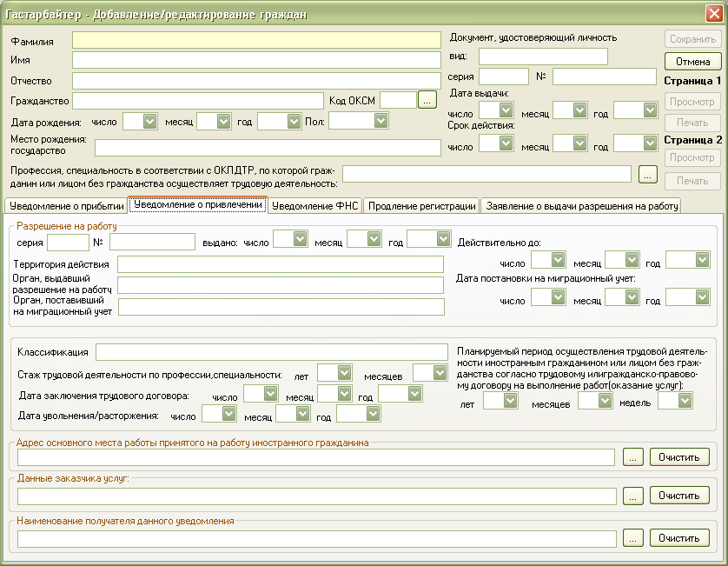728x566 pixels.
Task: Open work permit выдано месяц dropdown
Action: (x=374, y=239)
